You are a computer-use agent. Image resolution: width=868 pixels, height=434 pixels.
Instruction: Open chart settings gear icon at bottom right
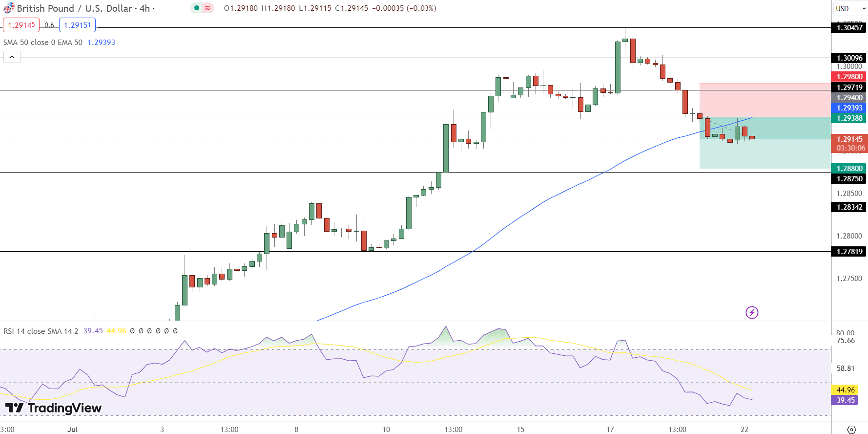point(851,429)
